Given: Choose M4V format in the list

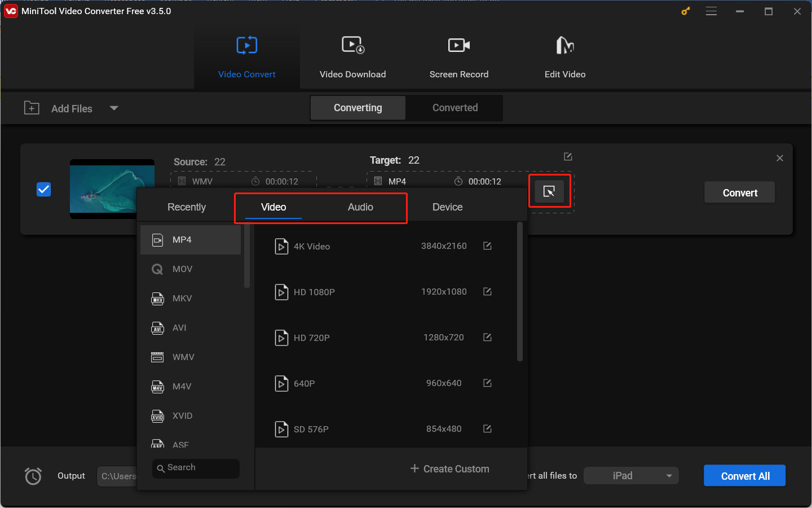Looking at the screenshot, I should point(191,387).
